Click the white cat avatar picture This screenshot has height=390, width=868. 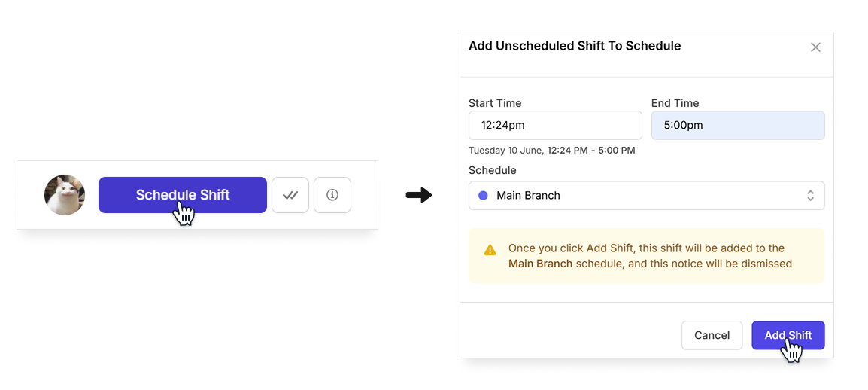65,195
